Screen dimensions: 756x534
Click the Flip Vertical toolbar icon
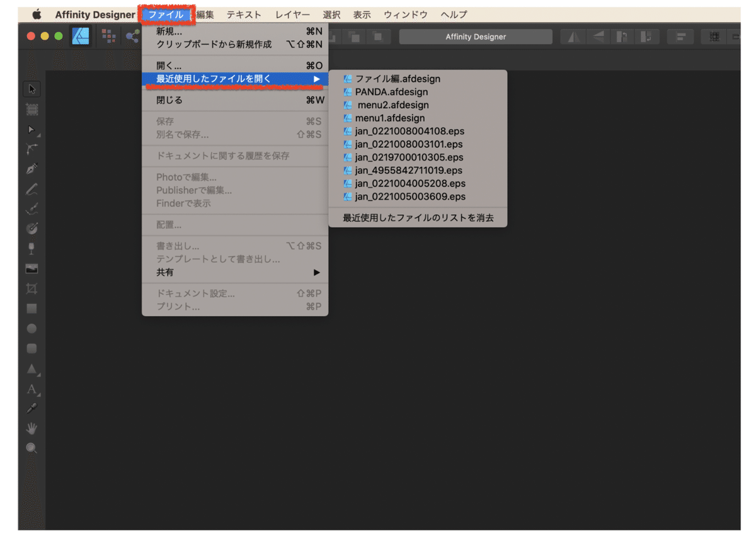(600, 37)
